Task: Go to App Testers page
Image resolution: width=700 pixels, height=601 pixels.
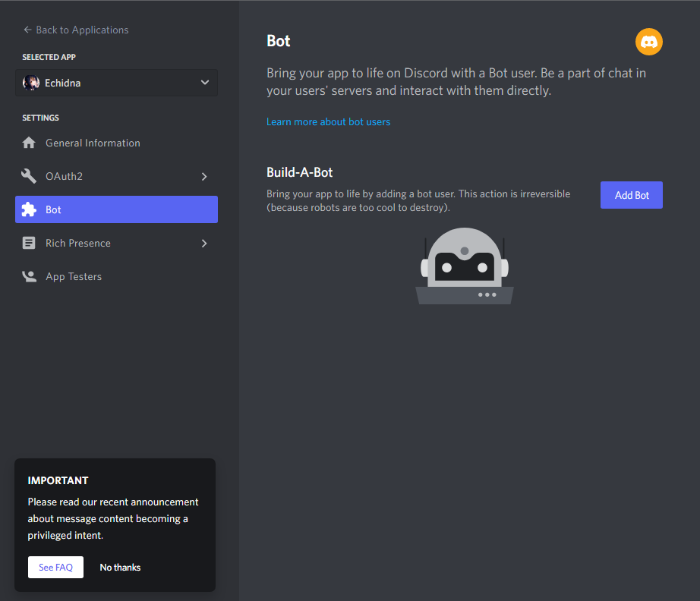Action: (116, 277)
